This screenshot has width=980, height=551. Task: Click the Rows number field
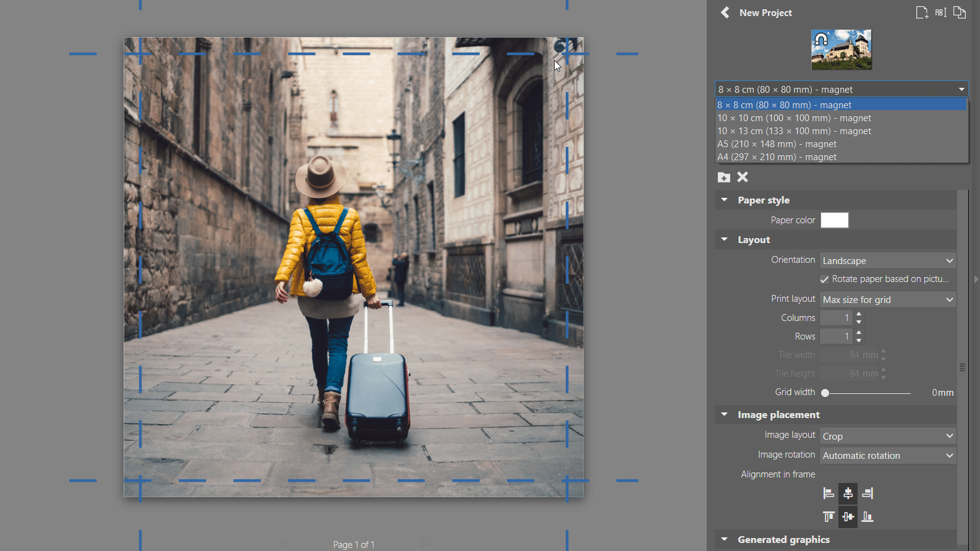837,336
